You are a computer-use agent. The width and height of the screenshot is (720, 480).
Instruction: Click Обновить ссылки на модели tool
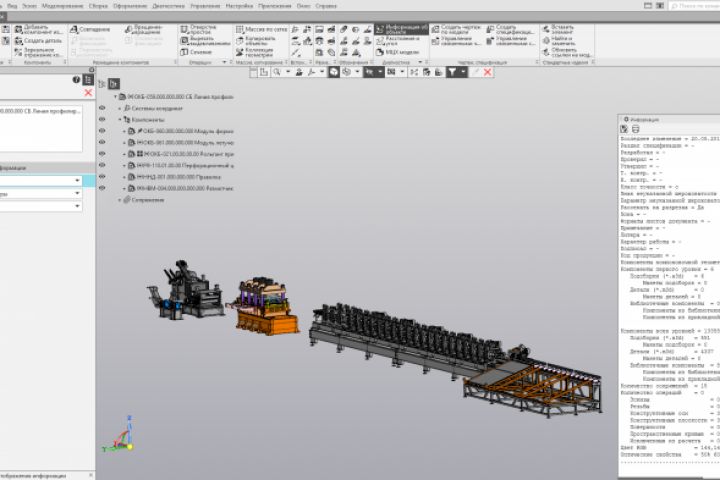566,52
